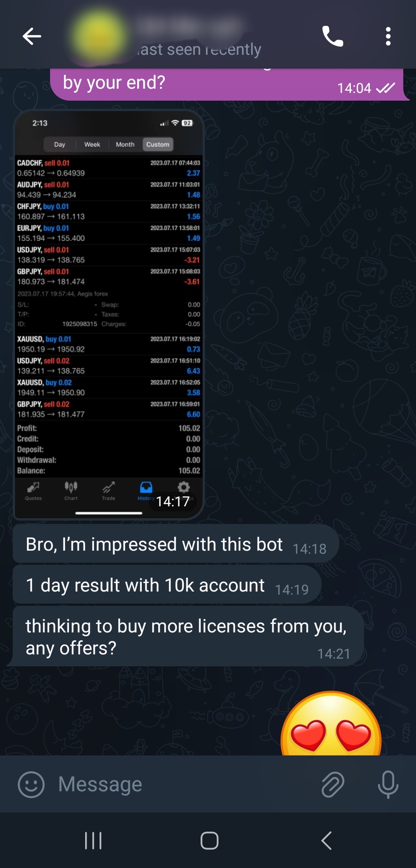Tap Android recent apps navigation button
This screenshot has width=416, height=868.
pos(93,841)
